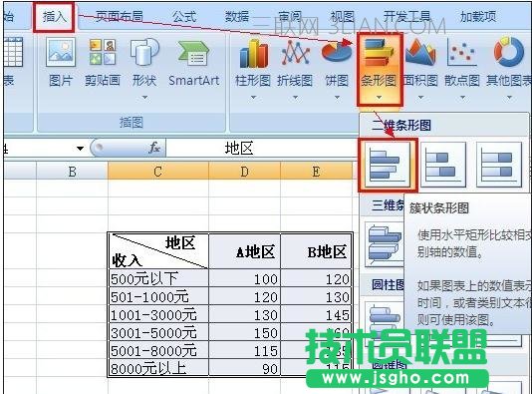Click the B地区 header cell
The height and width of the screenshot is (394, 532).
pos(316,251)
